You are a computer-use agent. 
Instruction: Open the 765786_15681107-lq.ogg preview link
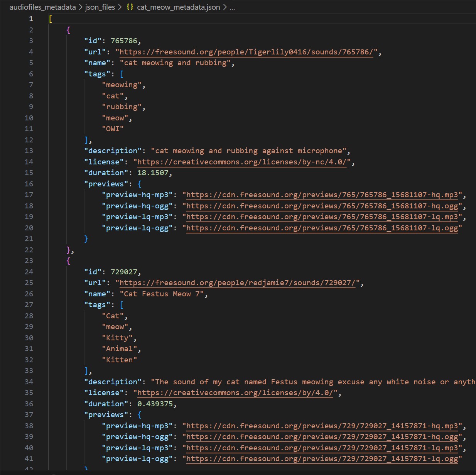(322, 228)
